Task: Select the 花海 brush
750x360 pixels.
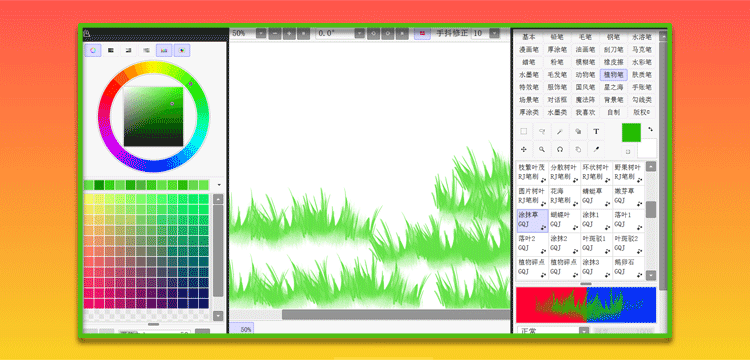Action: (564, 197)
